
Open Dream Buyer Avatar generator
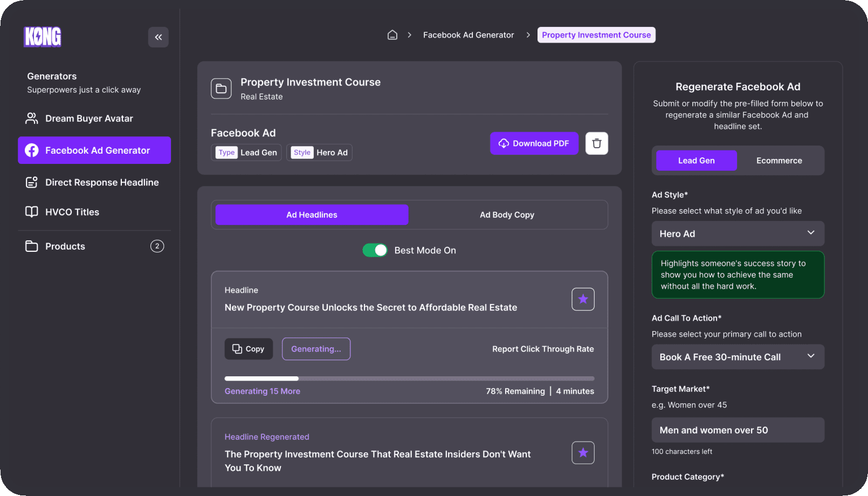[89, 119]
